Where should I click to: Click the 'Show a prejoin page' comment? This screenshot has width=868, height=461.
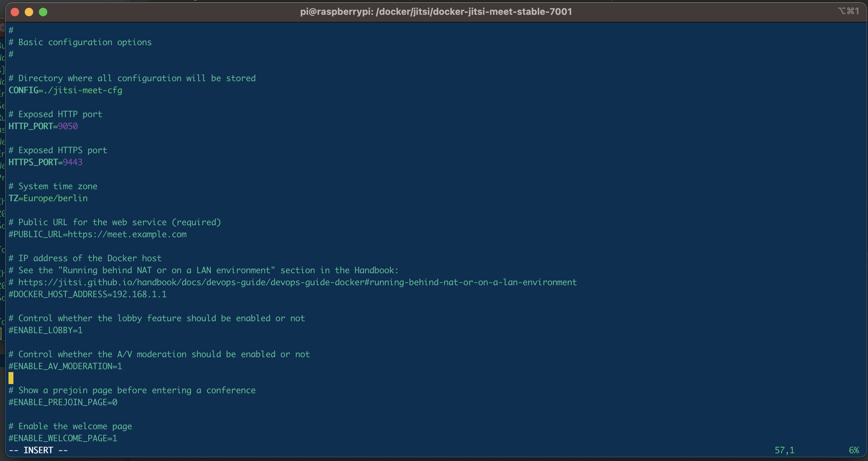pyautogui.click(x=132, y=390)
